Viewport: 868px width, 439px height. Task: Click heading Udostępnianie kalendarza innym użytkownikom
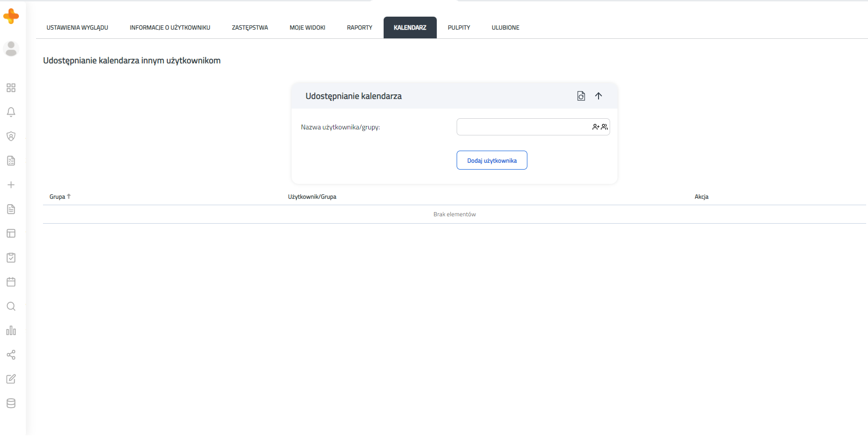coord(132,61)
